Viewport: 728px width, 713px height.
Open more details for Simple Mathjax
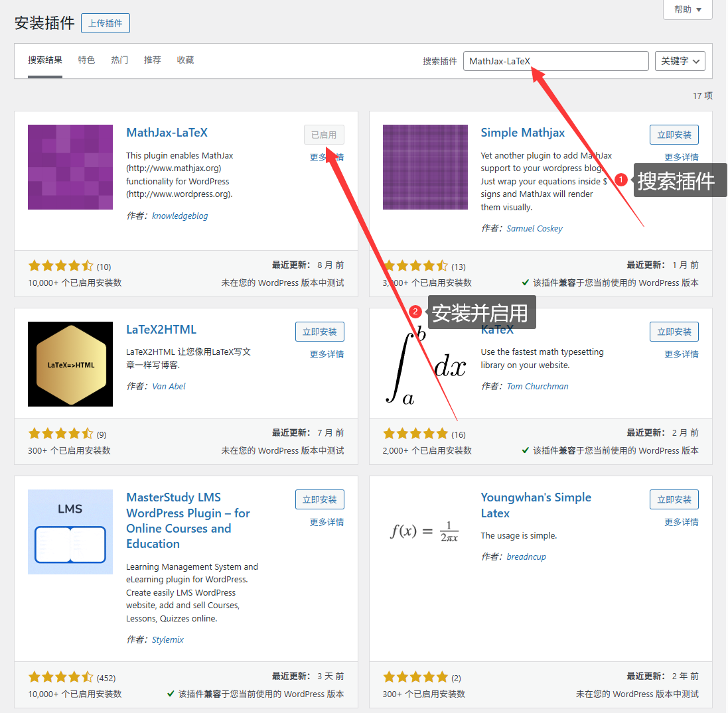[681, 157]
